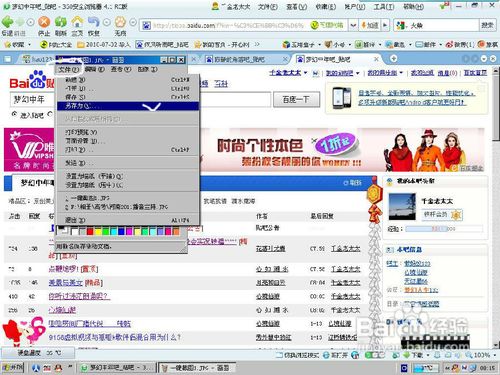Open the browser Tools menu
Screen dimensions: 500x375
coord(383,6)
